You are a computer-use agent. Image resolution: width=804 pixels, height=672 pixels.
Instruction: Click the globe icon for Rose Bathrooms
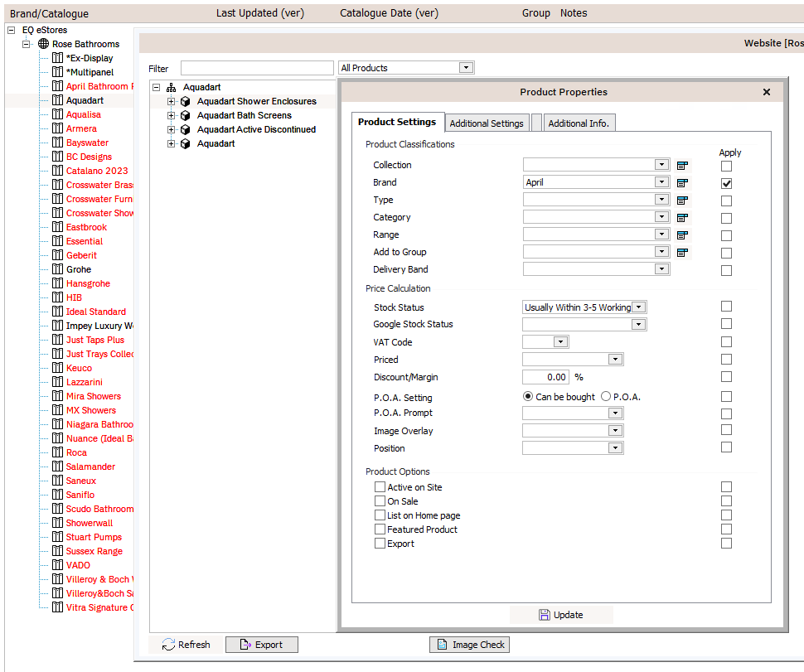tap(43, 44)
